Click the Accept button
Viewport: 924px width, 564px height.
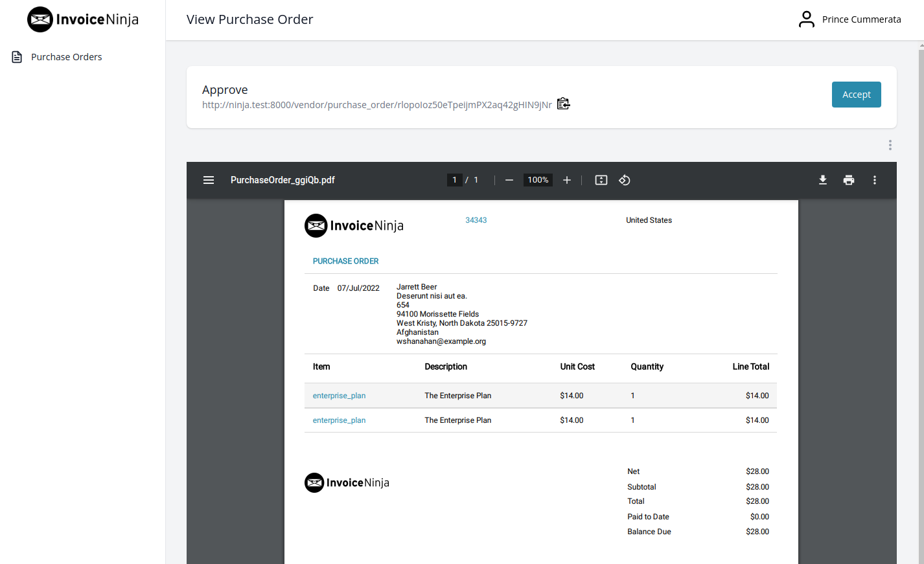click(856, 95)
